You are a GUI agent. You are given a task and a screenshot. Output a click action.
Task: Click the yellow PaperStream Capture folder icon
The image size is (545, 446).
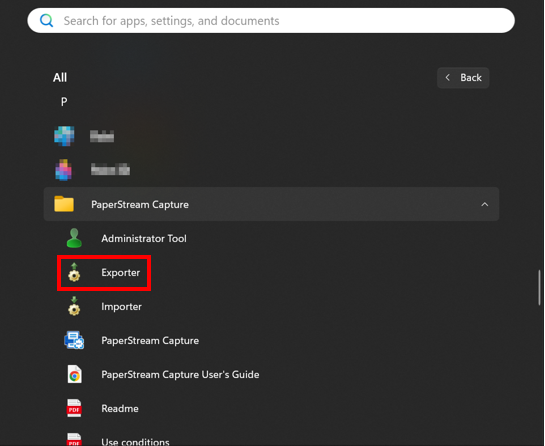pyautogui.click(x=64, y=204)
